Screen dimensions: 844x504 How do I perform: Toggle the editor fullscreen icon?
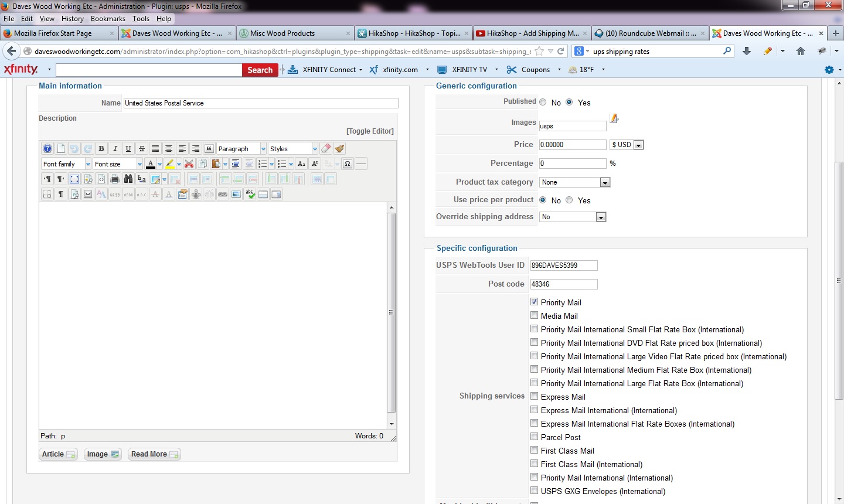[74, 179]
